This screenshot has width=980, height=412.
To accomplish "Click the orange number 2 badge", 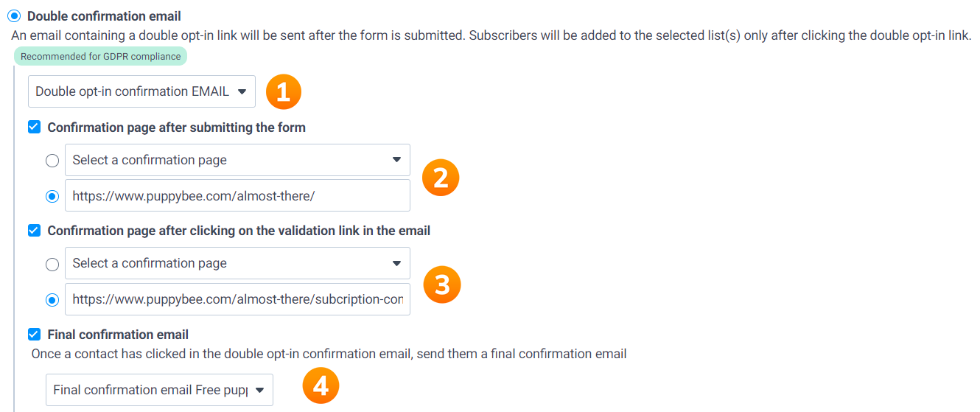I will click(441, 178).
